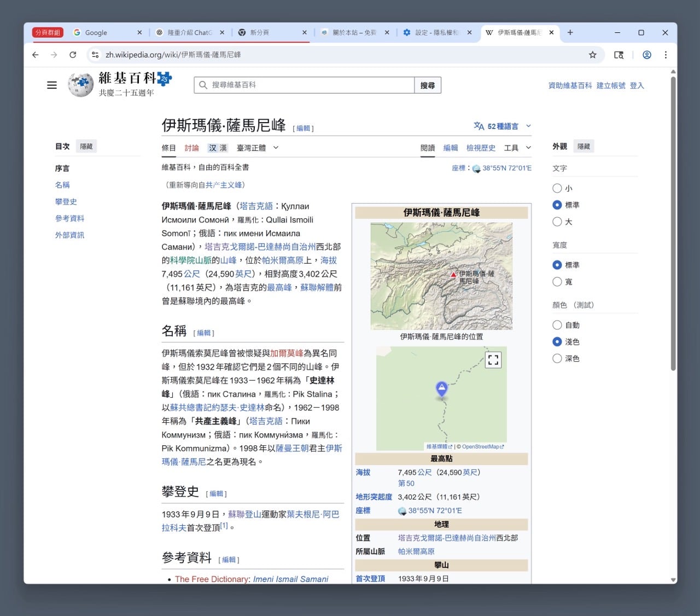Open the Chrome profile icon
Screen dimensions: 700x616
pyautogui.click(x=647, y=55)
